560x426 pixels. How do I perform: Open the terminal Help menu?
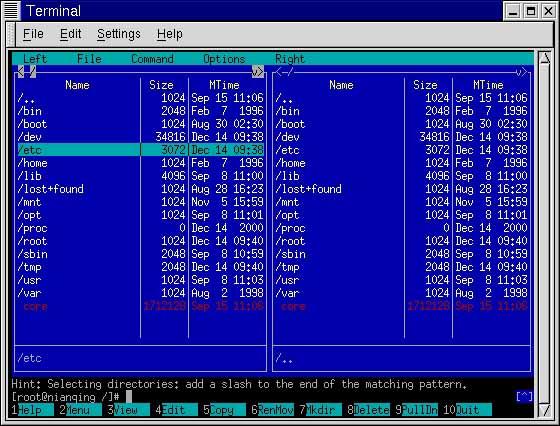170,34
